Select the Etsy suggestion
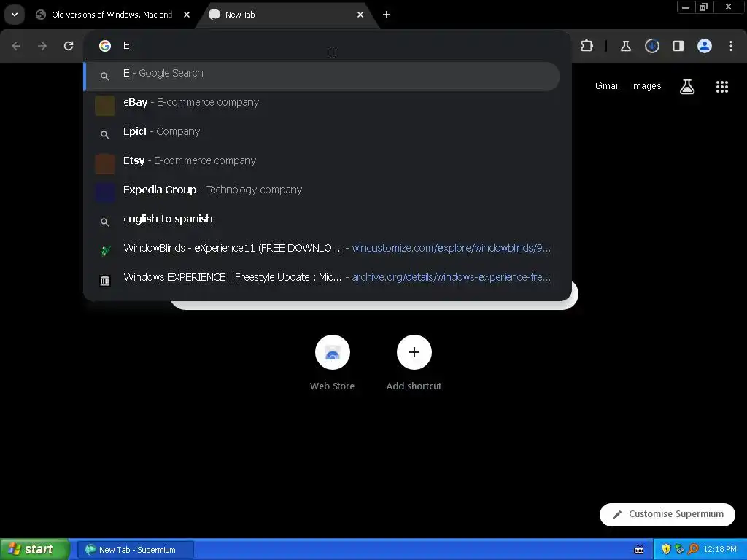747x560 pixels. (322, 163)
